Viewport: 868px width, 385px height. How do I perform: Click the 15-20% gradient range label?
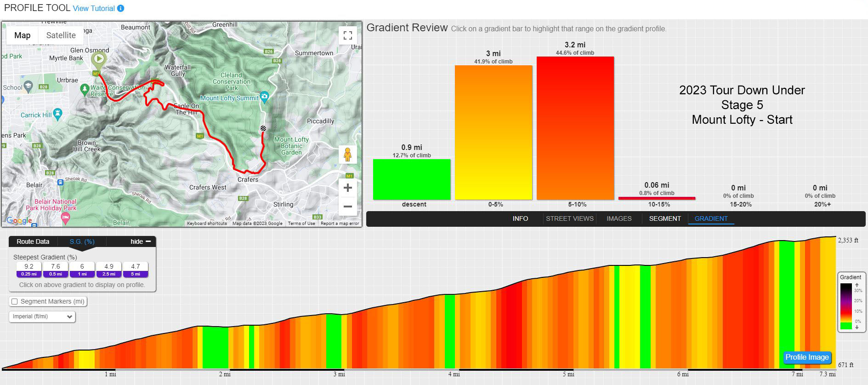[740, 204]
